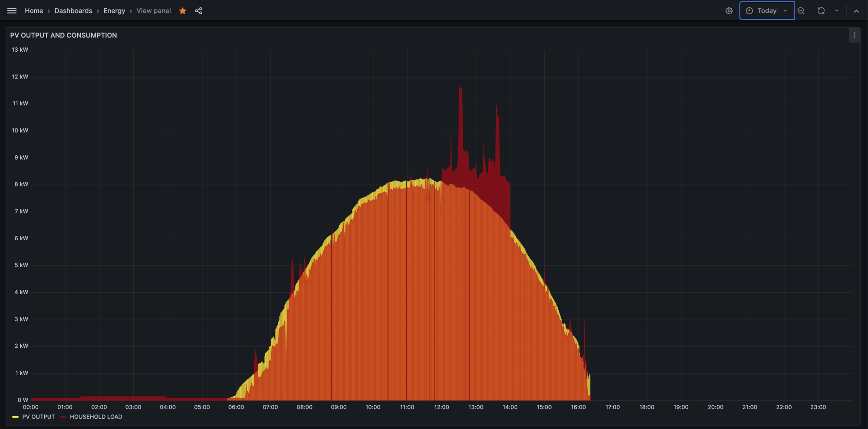
Task: Click the 06:00 time axis label
Action: (236, 407)
